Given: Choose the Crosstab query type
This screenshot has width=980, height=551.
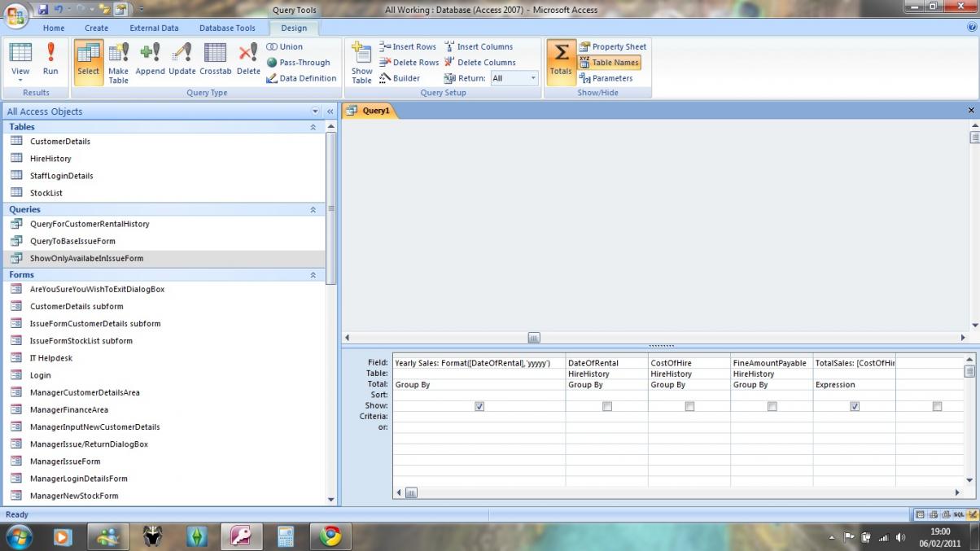Looking at the screenshot, I should (x=216, y=61).
